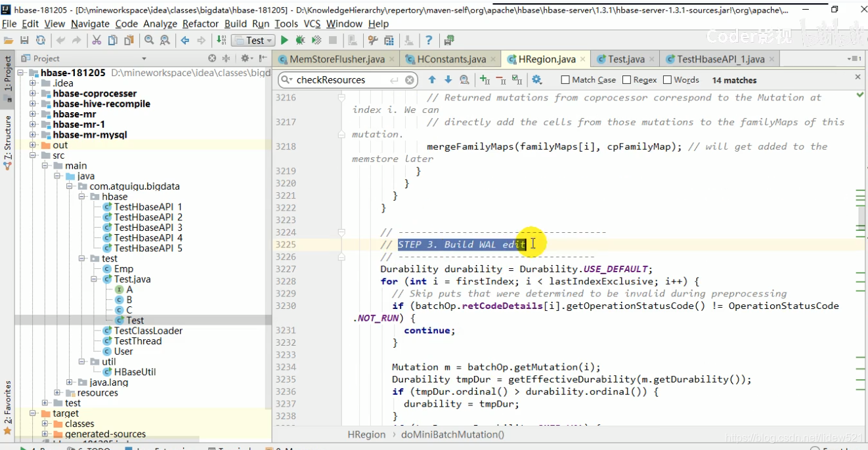868x450 pixels.
Task: Click the Help question mark icon
Action: (x=429, y=40)
